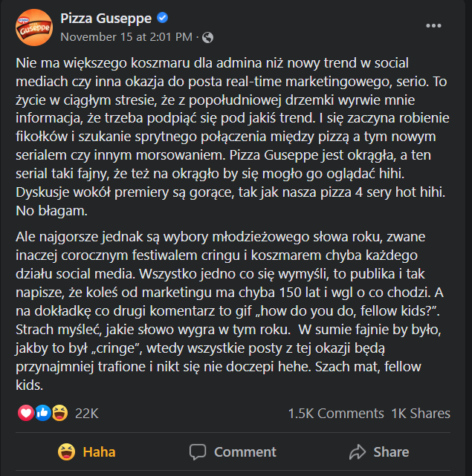The width and height of the screenshot is (472, 476).
Task: View the 1K Shares list
Action: pyautogui.click(x=420, y=413)
